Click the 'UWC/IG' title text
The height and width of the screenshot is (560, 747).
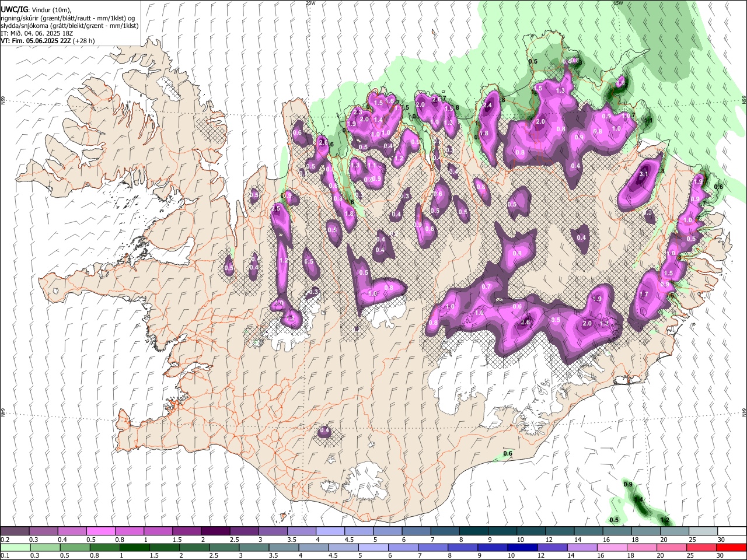pyautogui.click(x=13, y=9)
